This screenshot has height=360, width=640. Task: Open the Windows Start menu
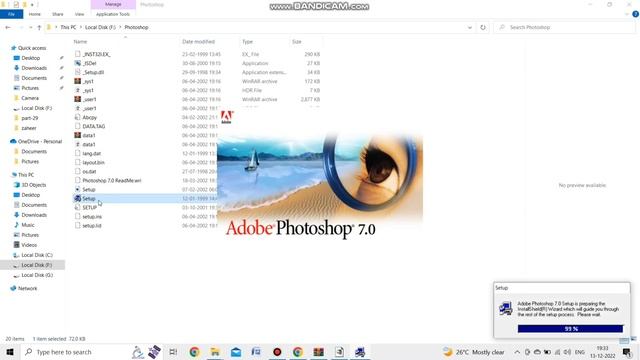click(x=10, y=352)
